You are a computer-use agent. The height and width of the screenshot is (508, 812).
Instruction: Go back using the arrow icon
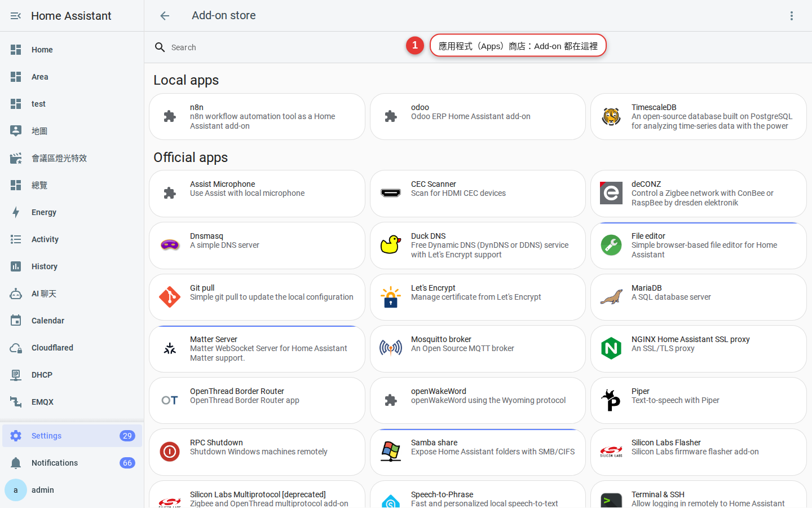click(165, 16)
